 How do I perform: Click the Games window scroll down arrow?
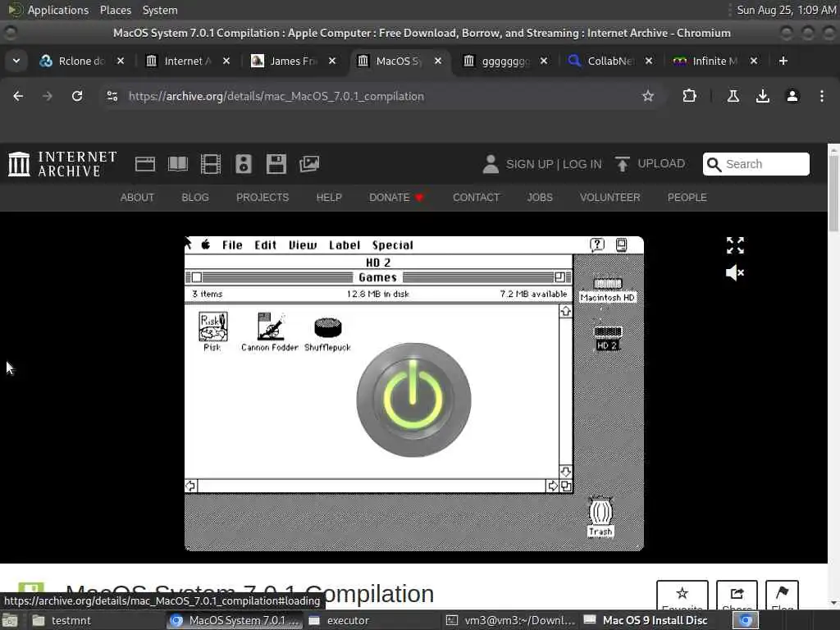[x=566, y=472]
